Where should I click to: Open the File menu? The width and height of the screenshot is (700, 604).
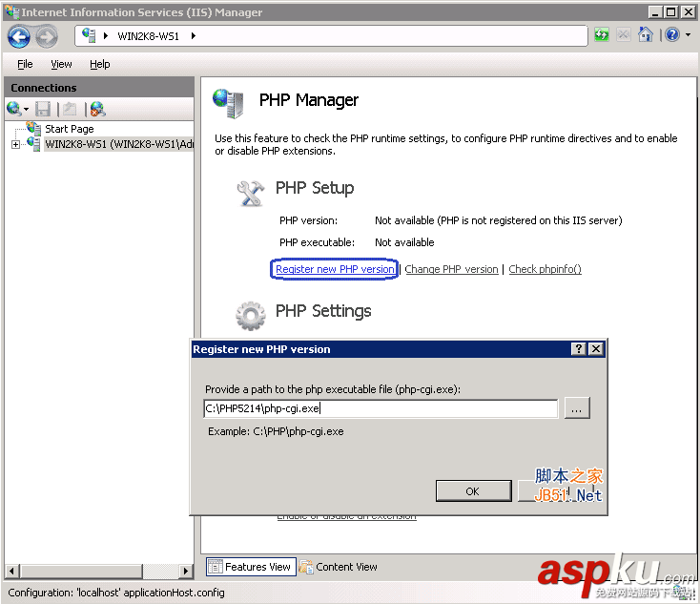coord(25,64)
